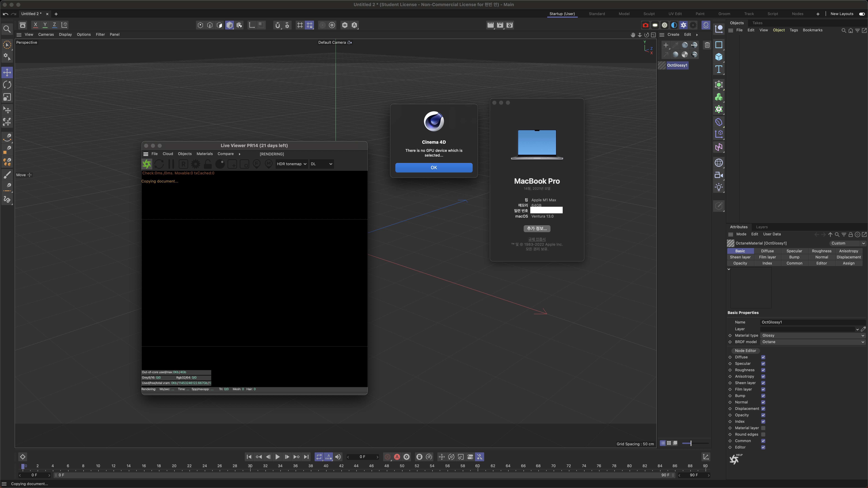
Task: Click OK button on Cinema 4D dialog
Action: click(x=433, y=167)
